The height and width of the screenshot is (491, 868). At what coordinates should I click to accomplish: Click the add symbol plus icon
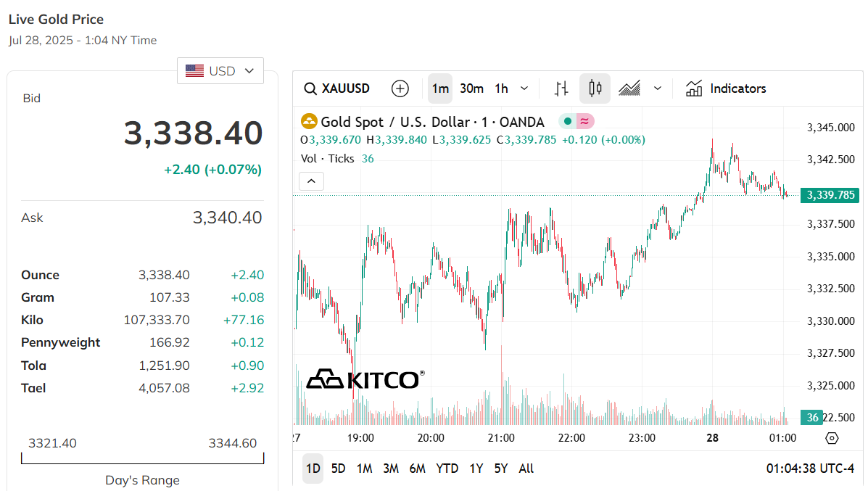[400, 88]
